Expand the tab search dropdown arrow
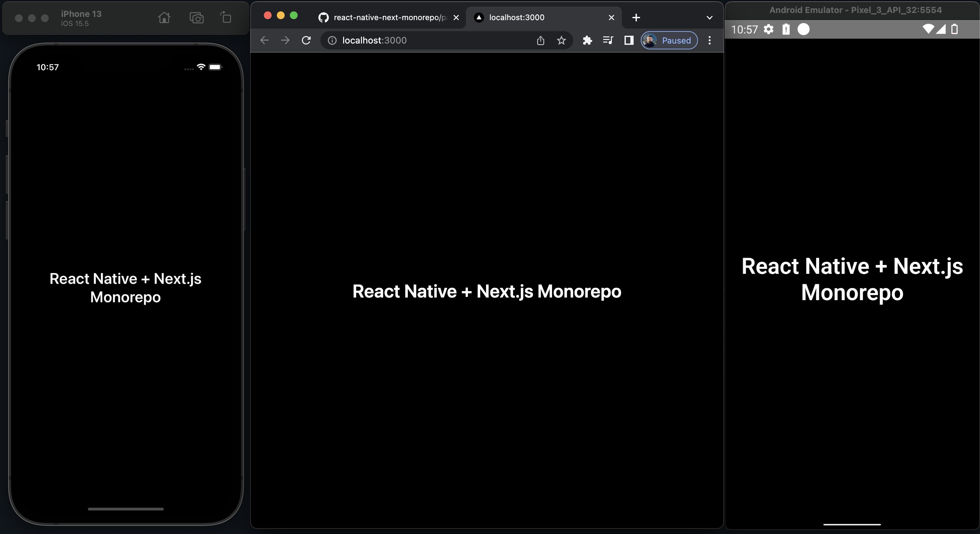The height and width of the screenshot is (534, 980). pyautogui.click(x=710, y=18)
